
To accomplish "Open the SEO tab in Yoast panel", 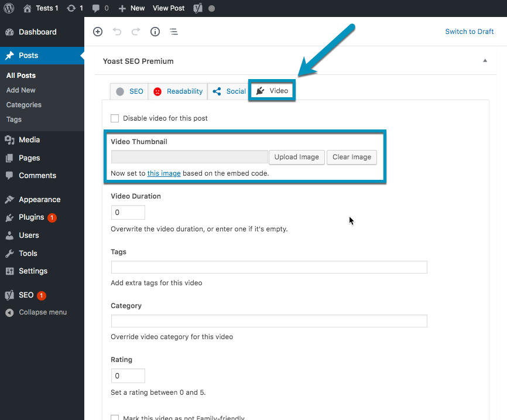I will tap(129, 91).
